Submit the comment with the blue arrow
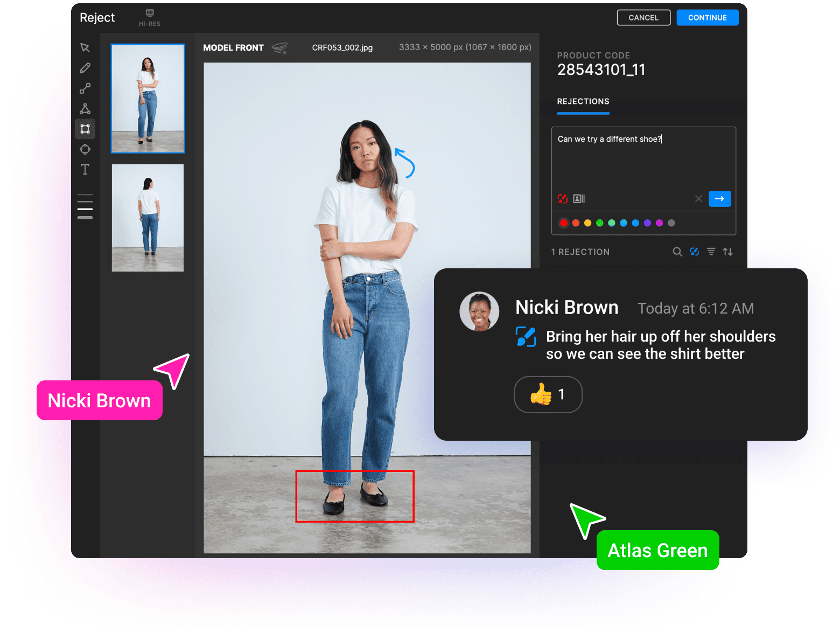The image size is (840, 639). pyautogui.click(x=719, y=199)
